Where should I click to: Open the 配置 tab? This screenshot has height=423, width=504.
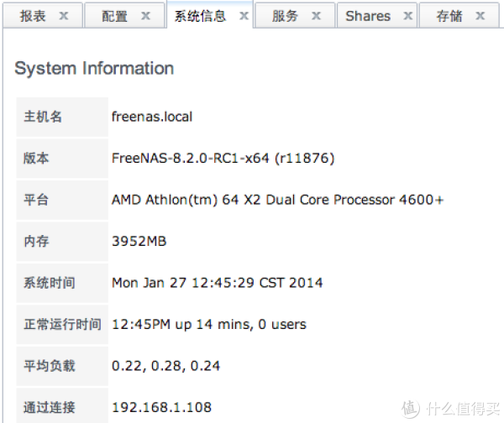pos(115,16)
